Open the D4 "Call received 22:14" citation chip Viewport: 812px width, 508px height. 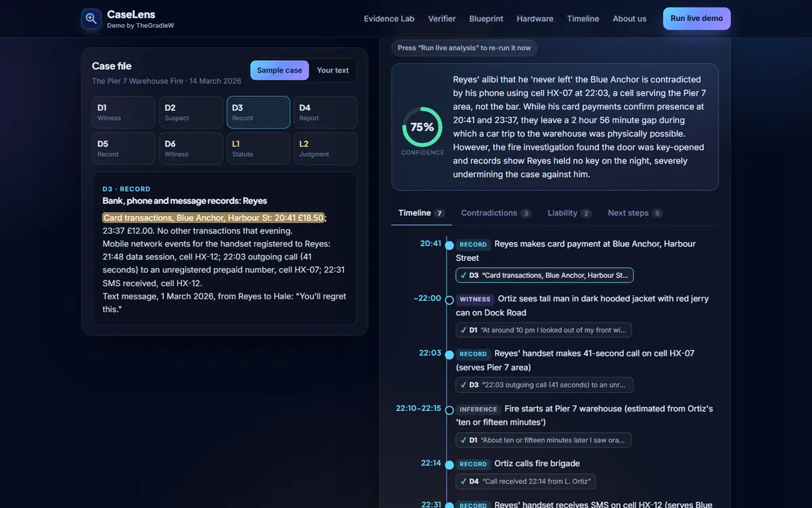(x=526, y=482)
